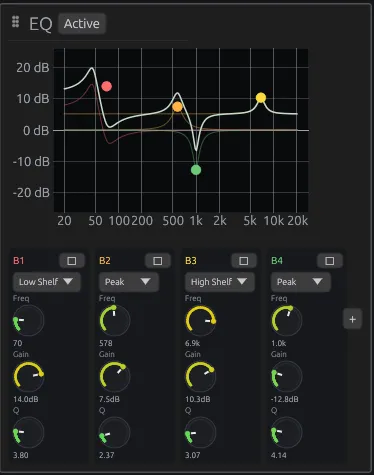Screen dimensions: 374x475
Task: Click the B2 Gain knob at 7.5dB
Action: coord(114,376)
